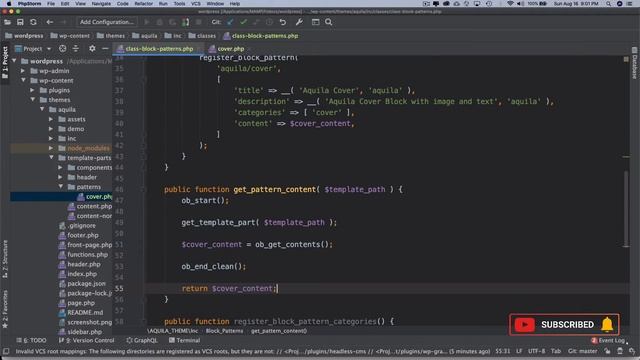The height and width of the screenshot is (360, 640).
Task: Collapse the patterns folder
Action: click(60, 187)
